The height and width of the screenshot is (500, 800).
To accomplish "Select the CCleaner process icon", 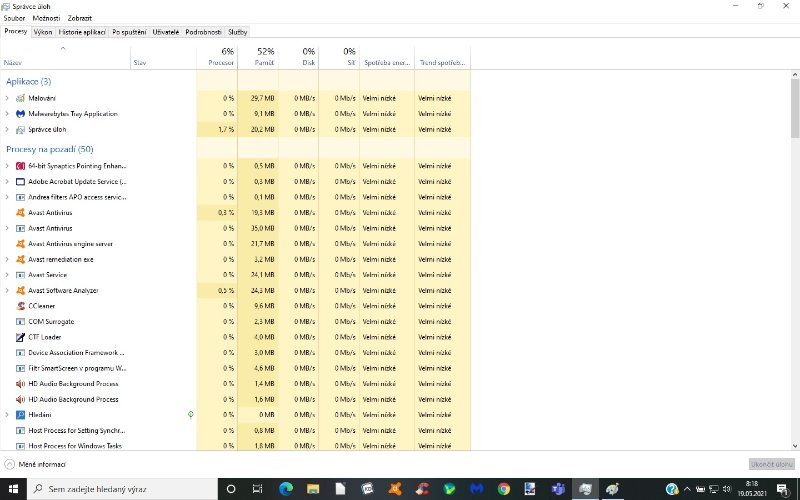I will click(x=20, y=306).
